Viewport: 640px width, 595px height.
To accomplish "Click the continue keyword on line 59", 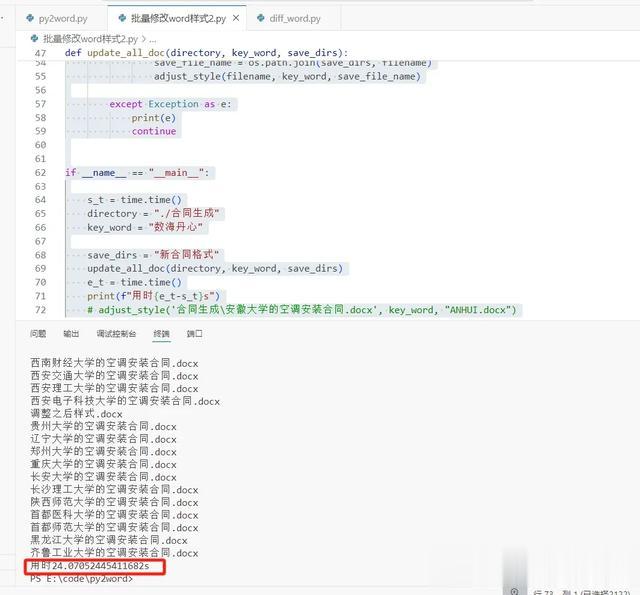I will (153, 131).
